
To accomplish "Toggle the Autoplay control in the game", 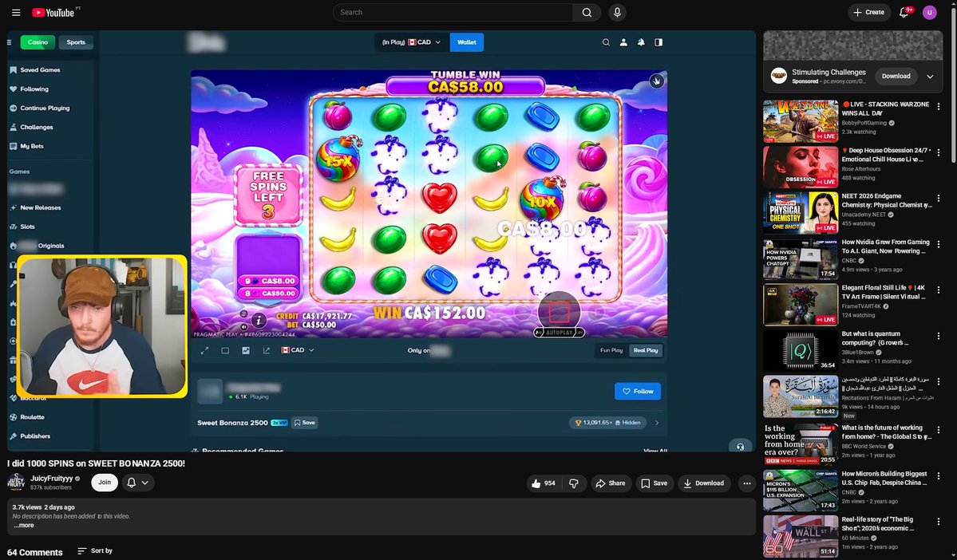I will click(x=559, y=333).
